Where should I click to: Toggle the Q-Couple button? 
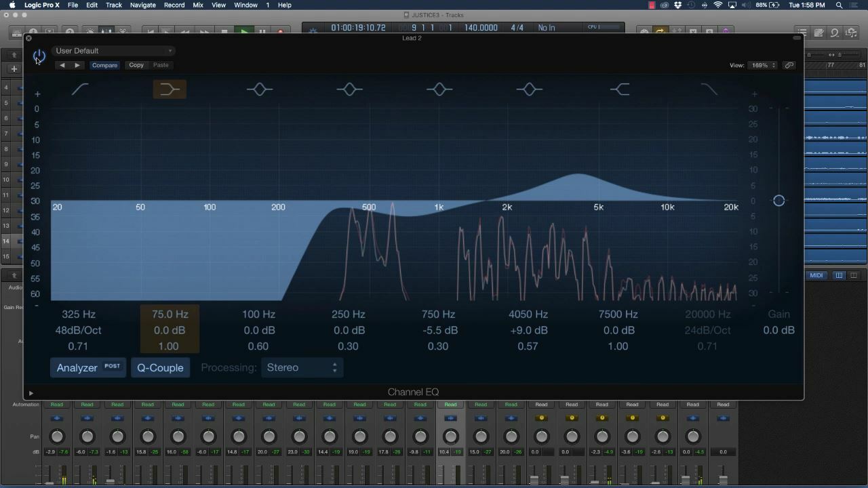tap(160, 367)
